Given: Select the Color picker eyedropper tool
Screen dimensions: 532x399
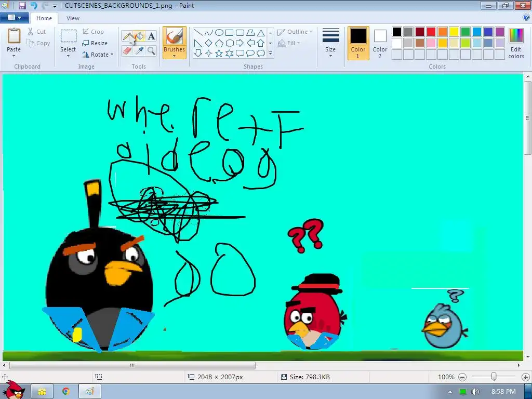Looking at the screenshot, I should [x=139, y=51].
